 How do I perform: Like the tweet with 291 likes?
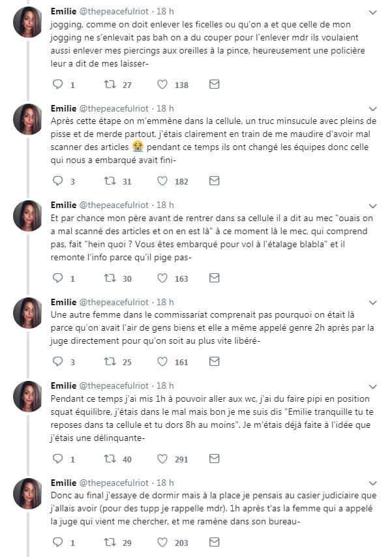point(163,459)
